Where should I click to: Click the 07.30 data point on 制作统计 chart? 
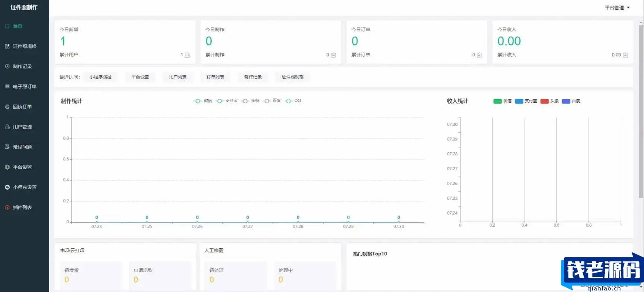click(399, 222)
